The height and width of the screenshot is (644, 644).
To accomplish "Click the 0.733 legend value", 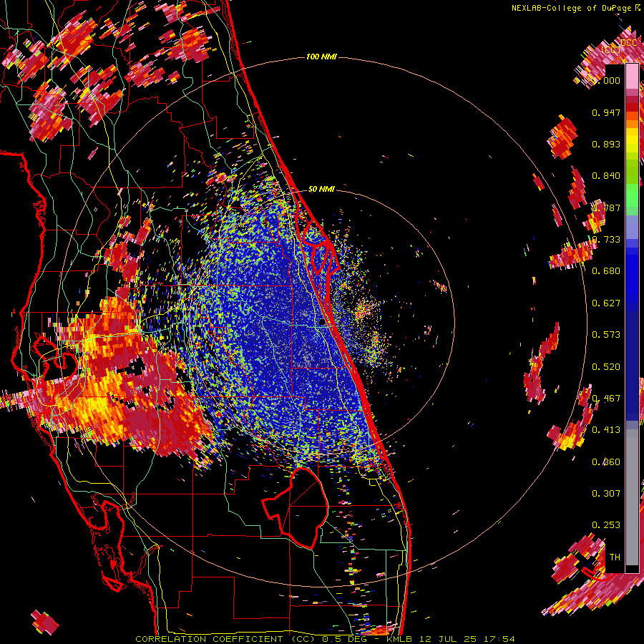I will tap(606, 240).
